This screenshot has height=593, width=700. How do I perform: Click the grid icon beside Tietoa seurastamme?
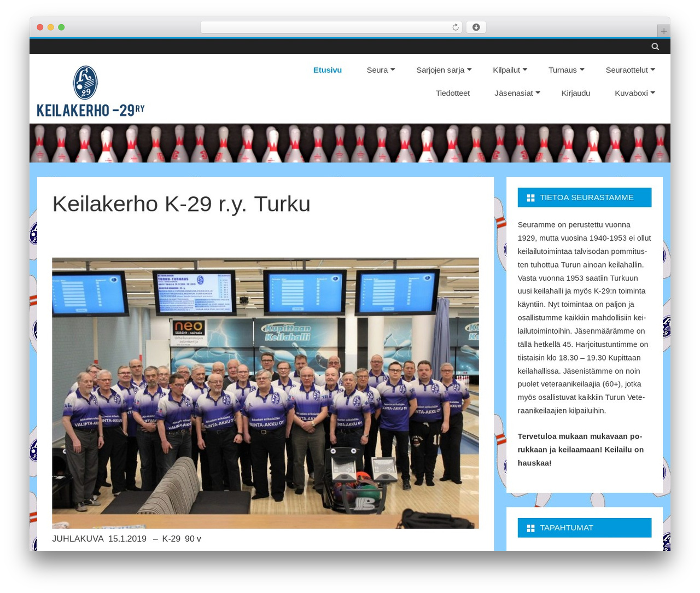point(530,198)
